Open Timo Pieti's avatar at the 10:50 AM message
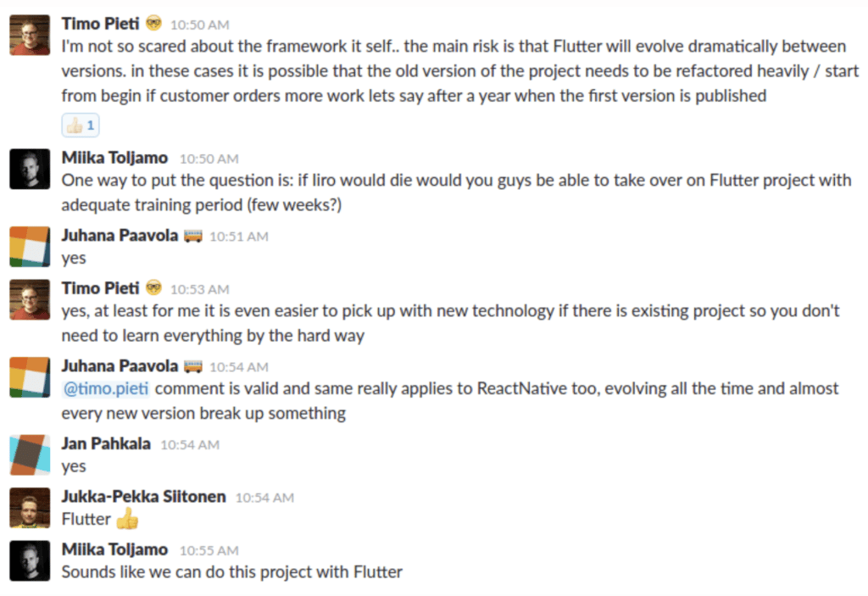 click(x=30, y=35)
